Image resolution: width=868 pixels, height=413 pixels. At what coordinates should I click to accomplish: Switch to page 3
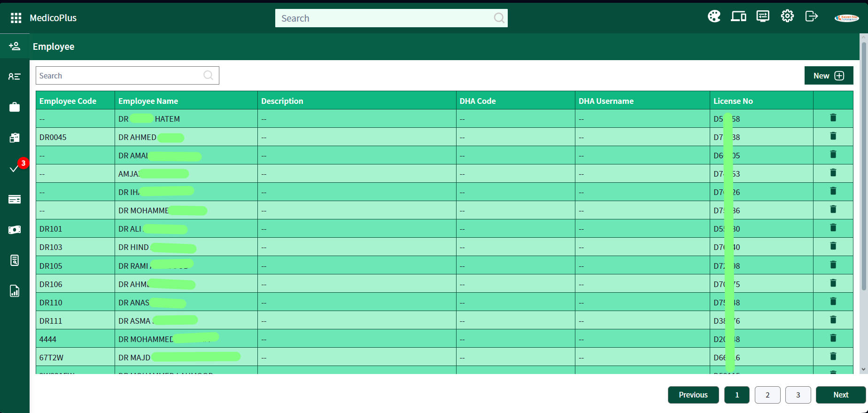798,395
